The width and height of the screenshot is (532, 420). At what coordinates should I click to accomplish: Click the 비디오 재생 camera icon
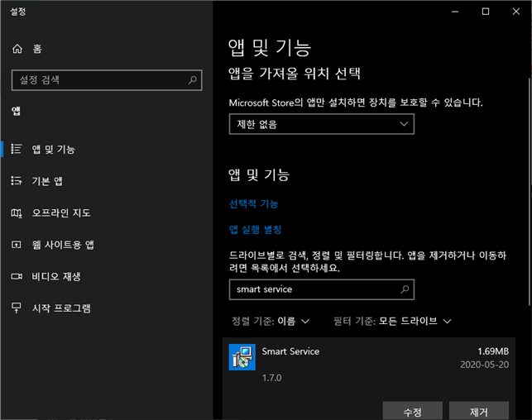pyautogui.click(x=17, y=276)
